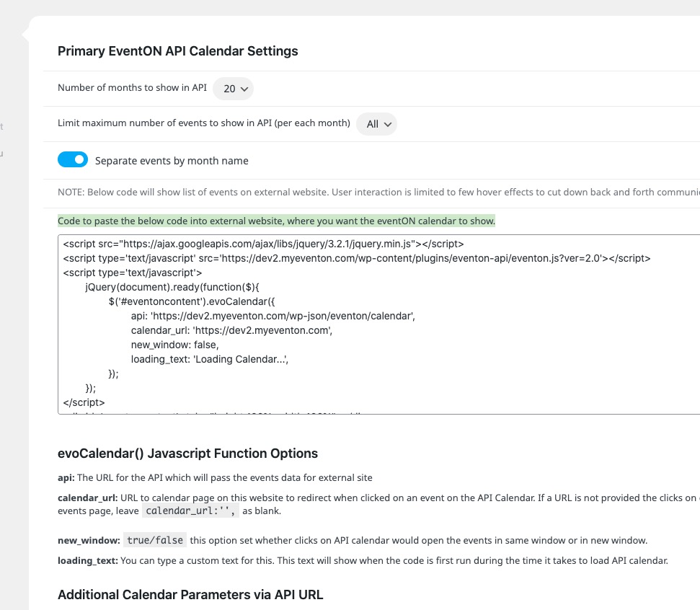Click the green highlighted paste-code instruction text
The image size is (700, 610).
276,221
